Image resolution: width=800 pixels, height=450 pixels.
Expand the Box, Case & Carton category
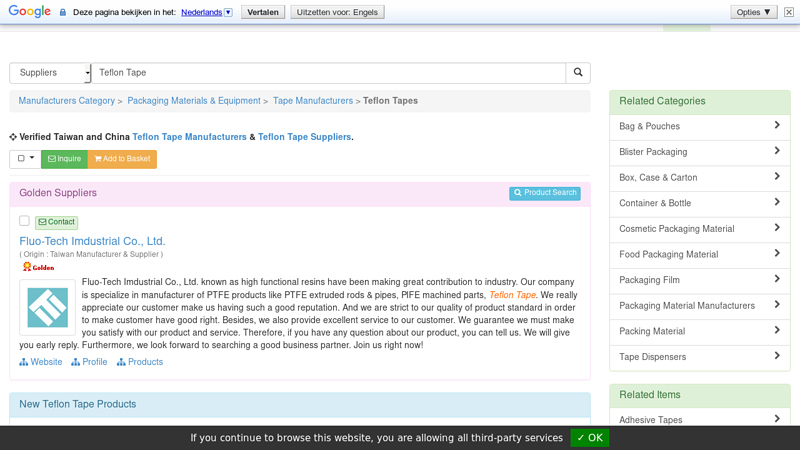(699, 178)
